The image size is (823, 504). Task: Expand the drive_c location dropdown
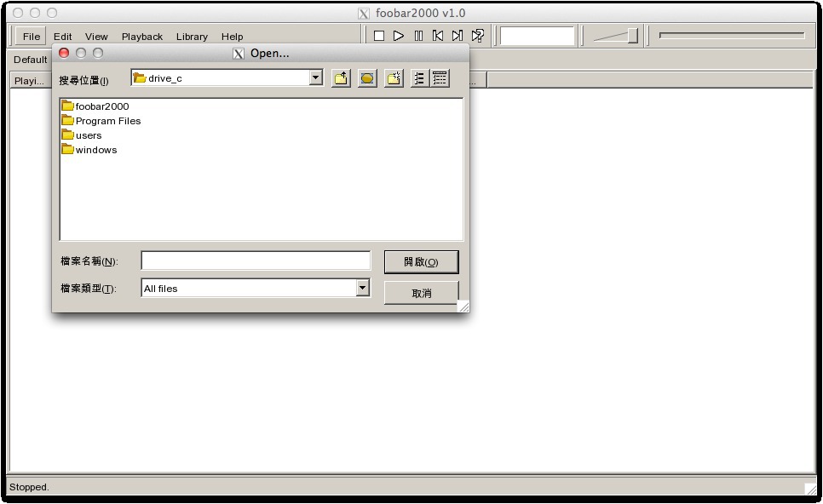pos(315,78)
